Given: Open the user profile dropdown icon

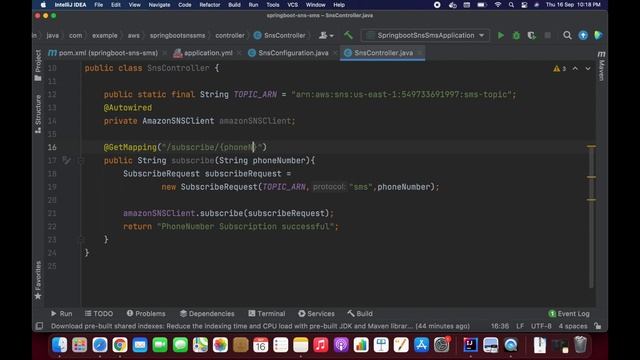Looking at the screenshot, I should 326,36.
